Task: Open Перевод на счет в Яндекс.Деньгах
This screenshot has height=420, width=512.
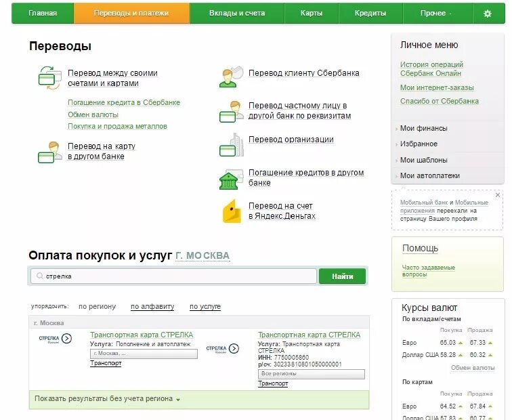Action: coord(282,211)
